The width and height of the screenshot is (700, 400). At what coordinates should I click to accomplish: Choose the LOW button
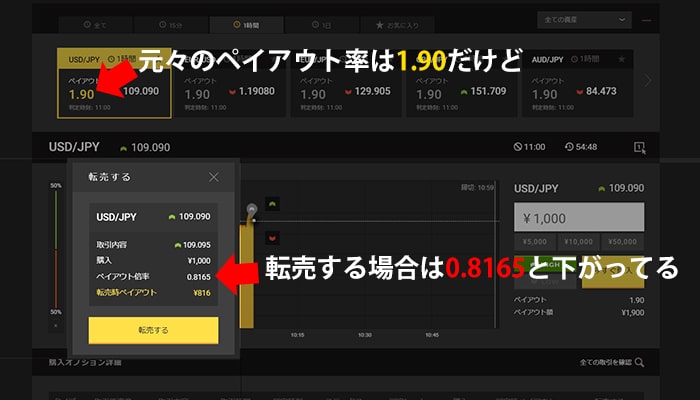546,282
